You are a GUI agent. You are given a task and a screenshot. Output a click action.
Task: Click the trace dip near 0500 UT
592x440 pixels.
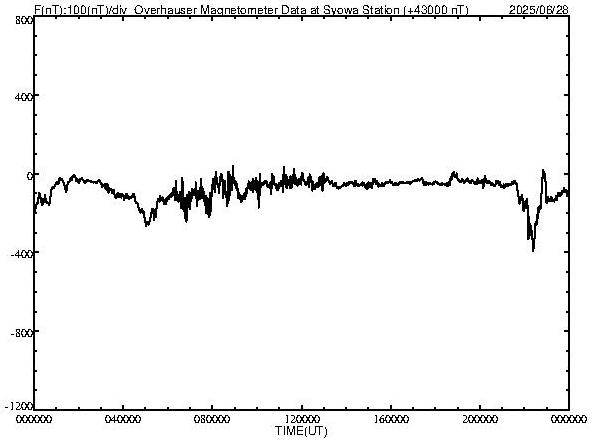pos(147,224)
